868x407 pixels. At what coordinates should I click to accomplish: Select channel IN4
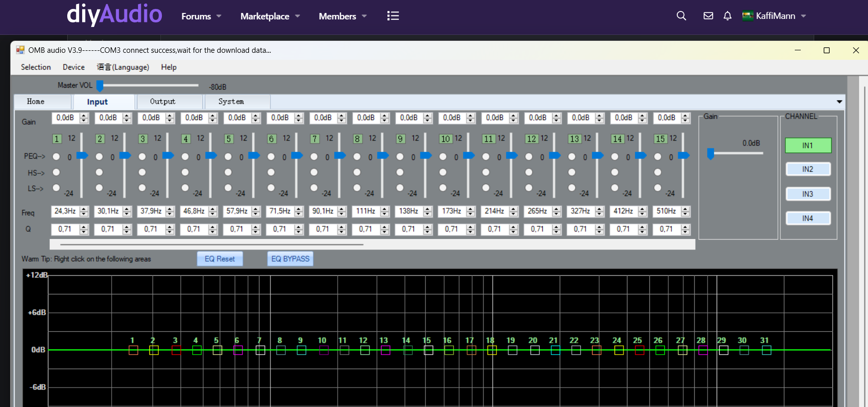click(x=808, y=218)
